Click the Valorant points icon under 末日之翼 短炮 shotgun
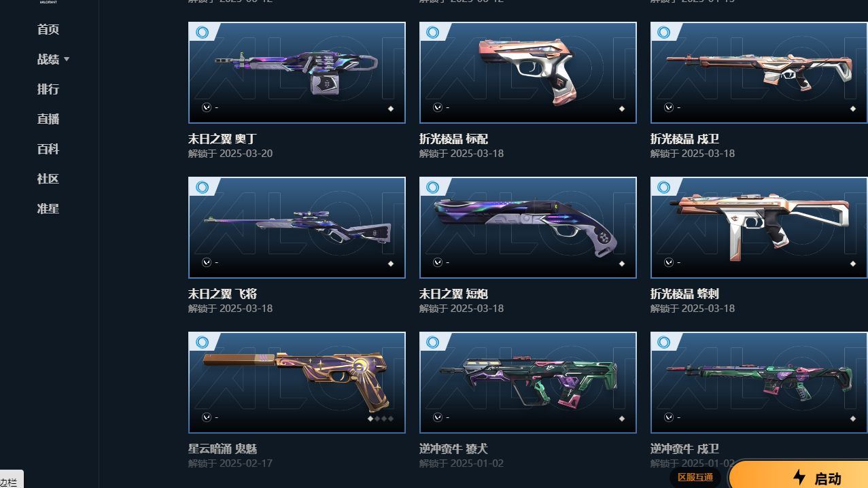 coord(438,262)
